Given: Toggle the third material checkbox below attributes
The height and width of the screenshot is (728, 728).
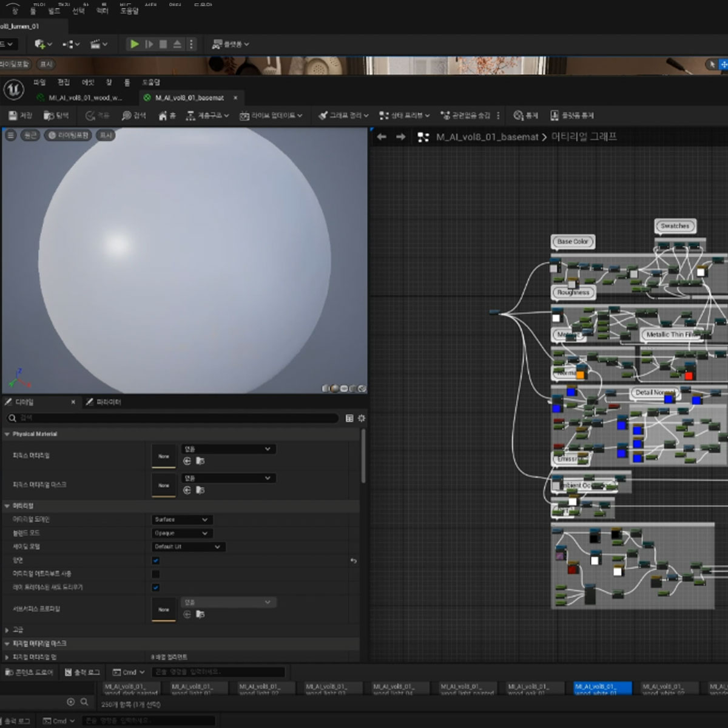Looking at the screenshot, I should (x=156, y=587).
